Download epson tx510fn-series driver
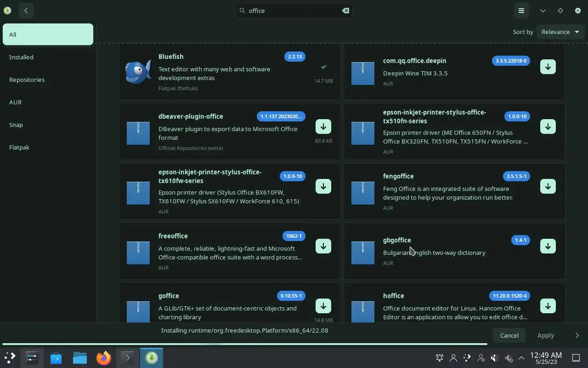This screenshot has height=368, width=588. pos(548,126)
